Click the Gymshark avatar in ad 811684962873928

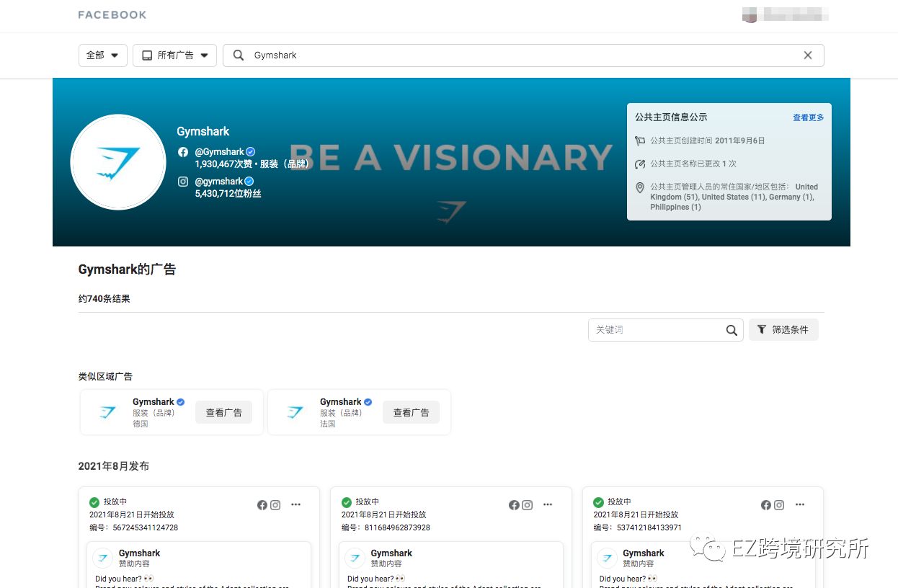click(355, 558)
